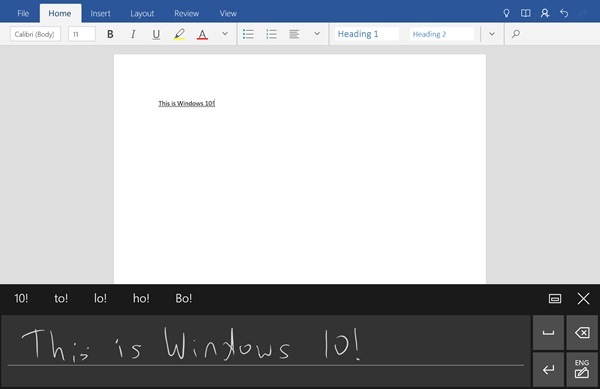
Task: Apply Heading 2 style
Action: 442,34
